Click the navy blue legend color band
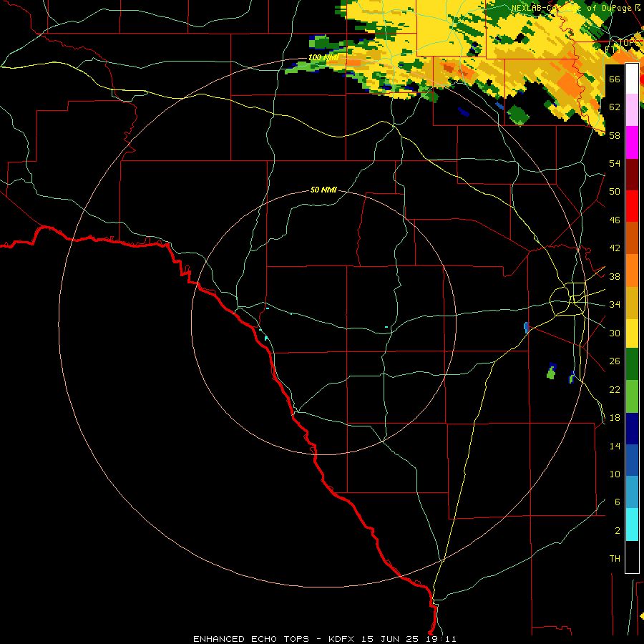 (x=632, y=429)
